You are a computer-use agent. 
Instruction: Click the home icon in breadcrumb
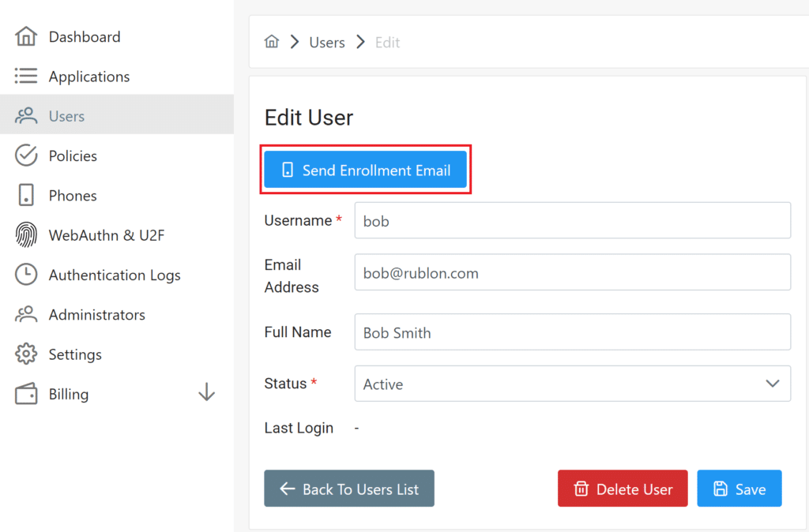[x=272, y=42]
